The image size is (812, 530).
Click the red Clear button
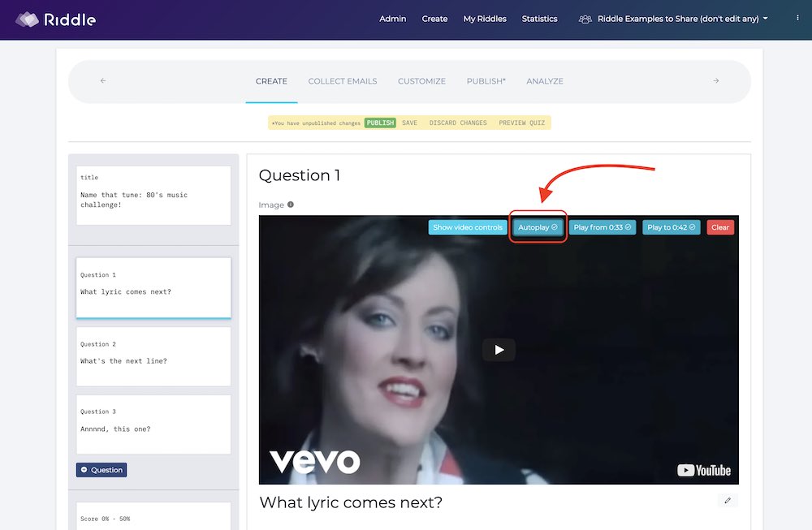[720, 227]
